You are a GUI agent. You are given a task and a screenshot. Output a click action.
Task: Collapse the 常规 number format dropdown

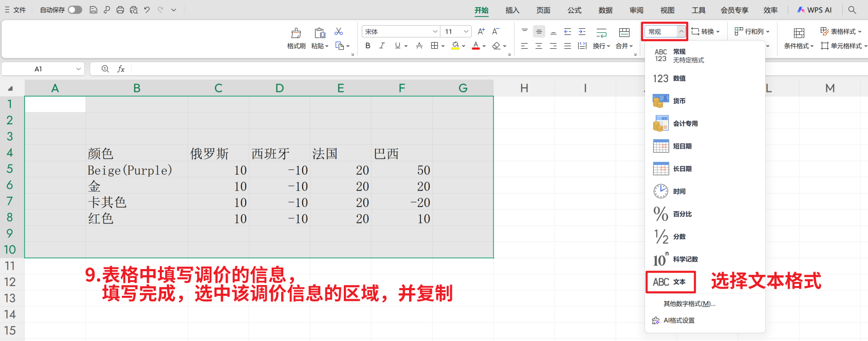(681, 32)
